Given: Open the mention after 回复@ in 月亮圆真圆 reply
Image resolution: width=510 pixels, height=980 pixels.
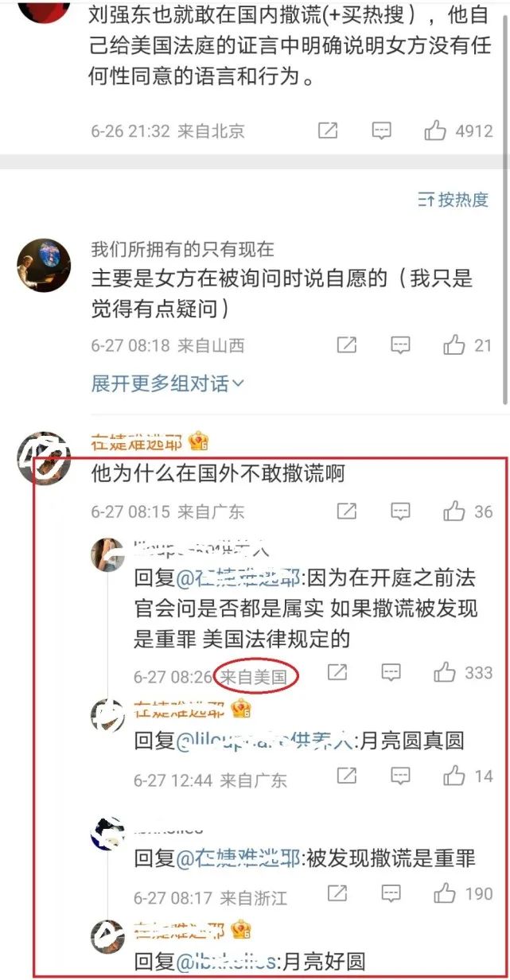Looking at the screenshot, I should (x=267, y=741).
